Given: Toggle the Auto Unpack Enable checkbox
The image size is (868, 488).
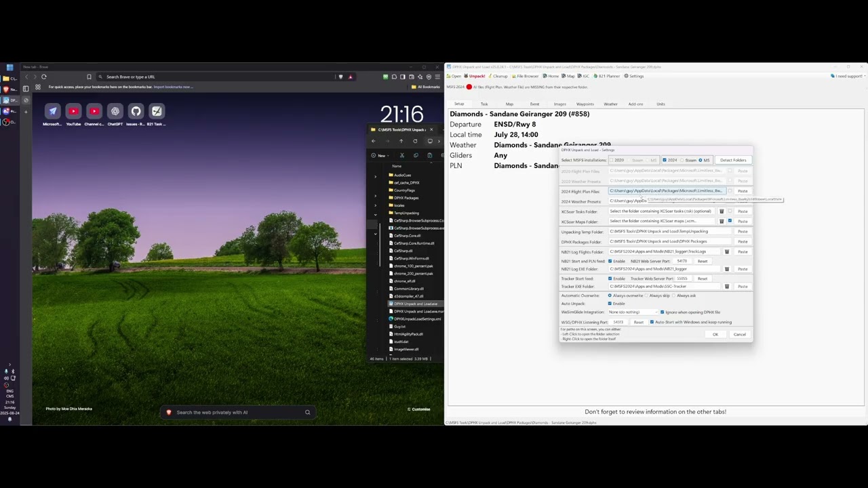Looking at the screenshot, I should [x=610, y=304].
